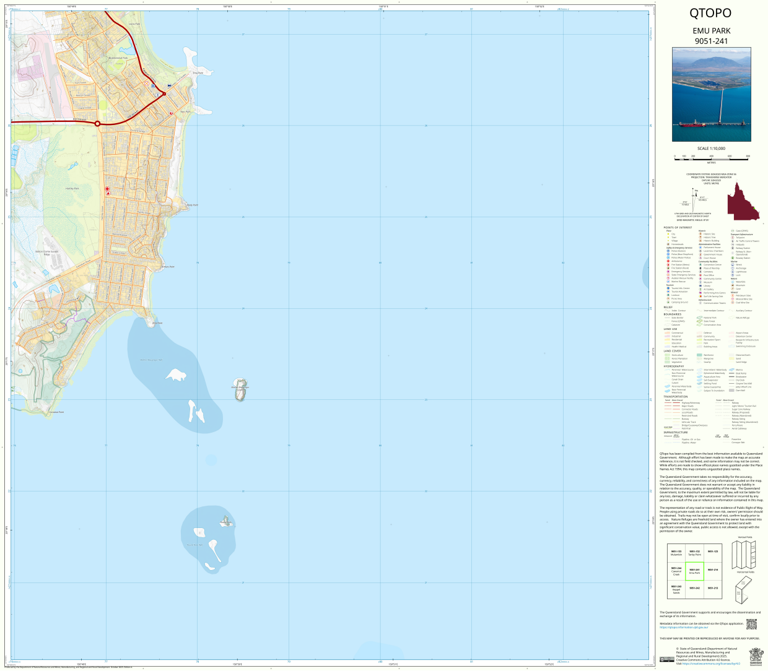Select the green highlighted Emu Park index cell
Screen dimensions: 768x671
click(x=694, y=571)
